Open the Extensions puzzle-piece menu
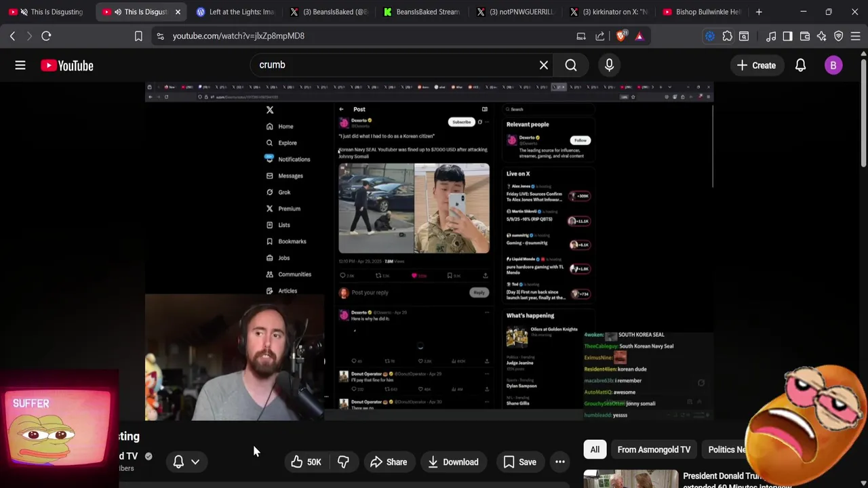This screenshot has height=488, width=868. [727, 36]
